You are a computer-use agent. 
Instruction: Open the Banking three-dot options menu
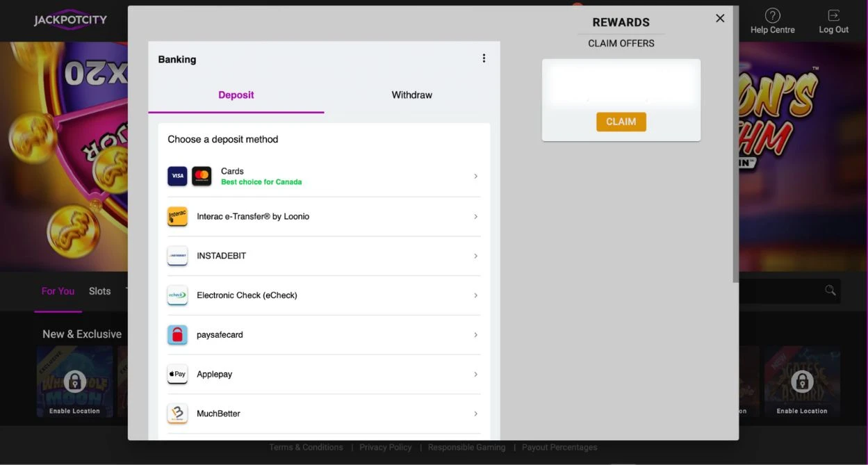(484, 58)
